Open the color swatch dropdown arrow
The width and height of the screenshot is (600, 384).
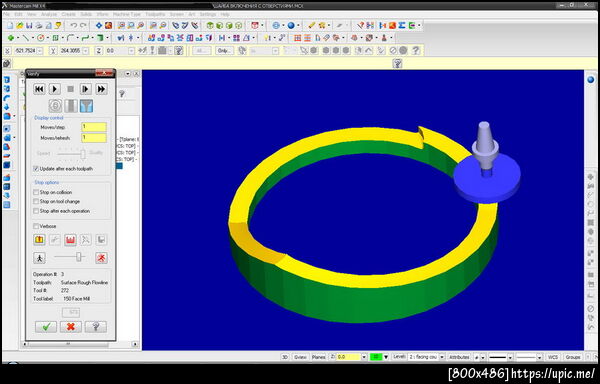(x=386, y=357)
